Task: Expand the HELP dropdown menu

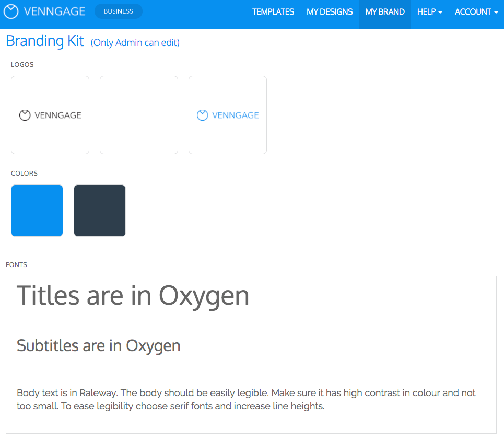Action: [429, 11]
